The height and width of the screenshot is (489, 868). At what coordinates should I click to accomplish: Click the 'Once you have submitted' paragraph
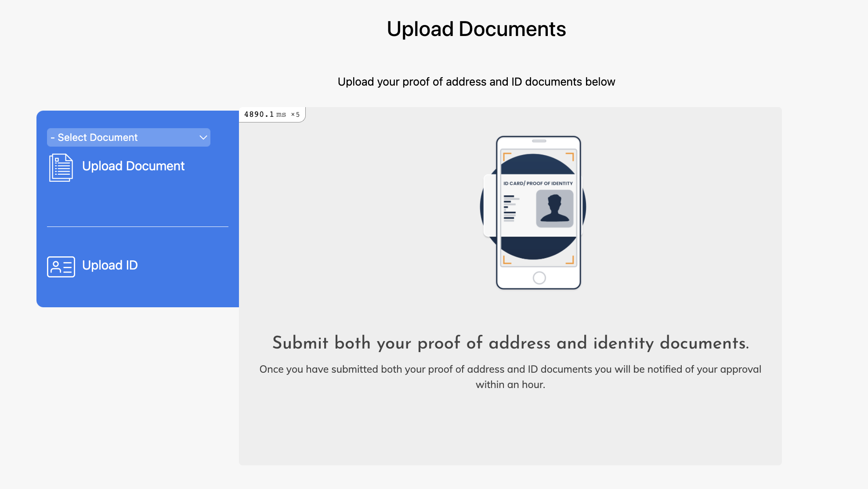click(x=510, y=377)
